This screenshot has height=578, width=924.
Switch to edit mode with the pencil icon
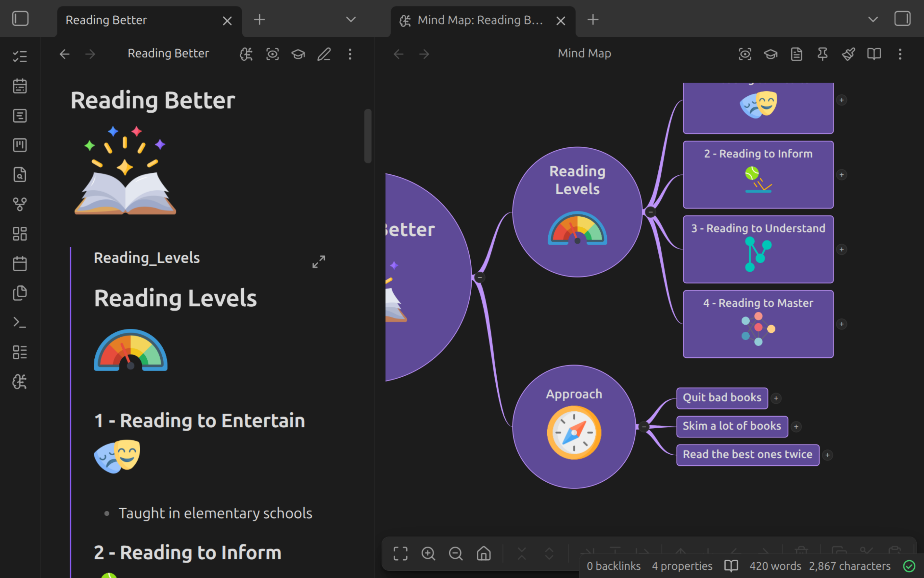coord(324,54)
